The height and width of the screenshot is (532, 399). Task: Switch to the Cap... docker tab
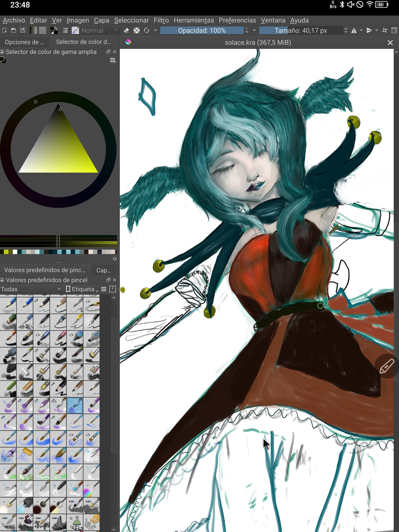103,270
